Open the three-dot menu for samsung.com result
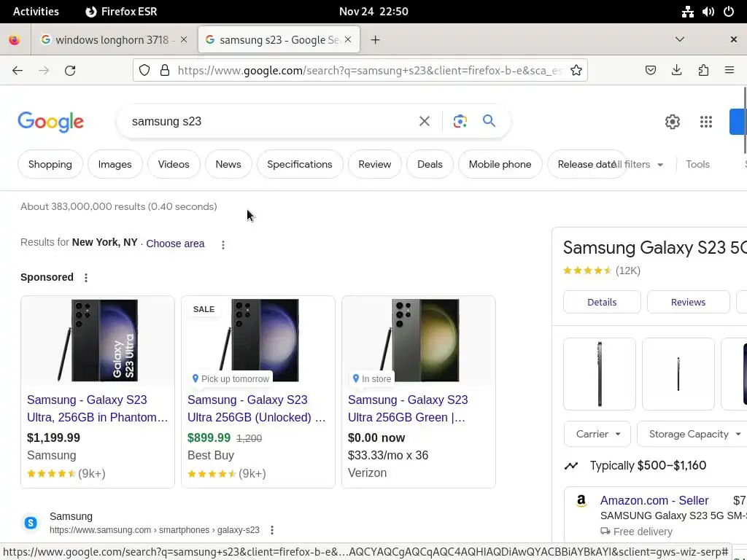The height and width of the screenshot is (560, 747). (x=272, y=530)
